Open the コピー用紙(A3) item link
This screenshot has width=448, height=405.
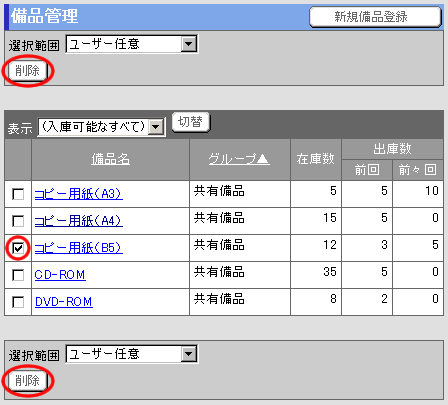pos(79,194)
